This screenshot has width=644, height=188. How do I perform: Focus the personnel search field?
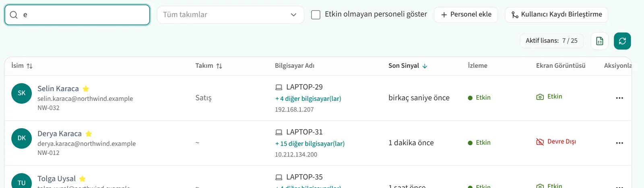tap(77, 15)
